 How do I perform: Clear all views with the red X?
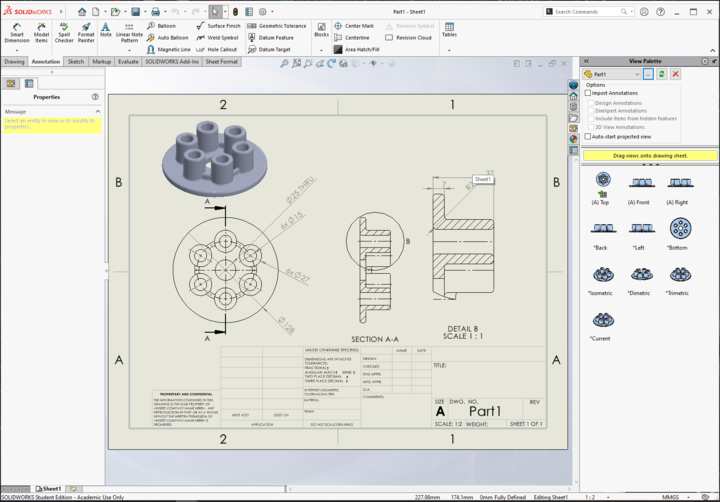tap(675, 74)
